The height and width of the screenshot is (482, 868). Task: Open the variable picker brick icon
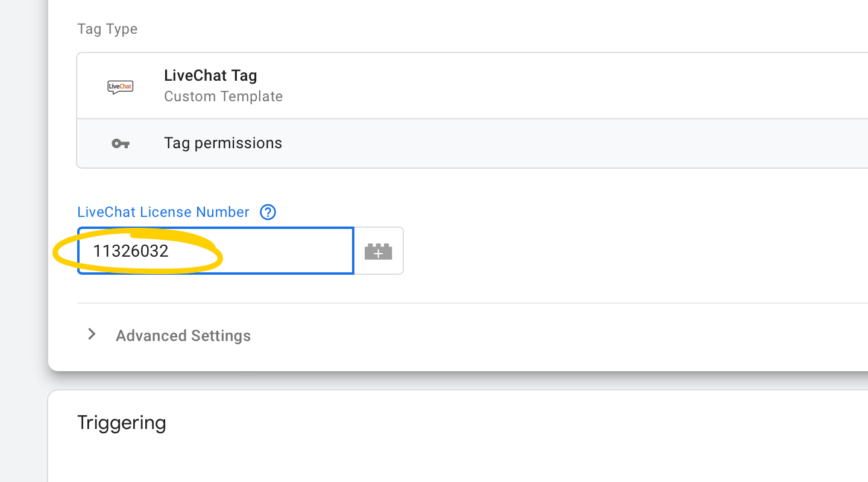coord(379,251)
